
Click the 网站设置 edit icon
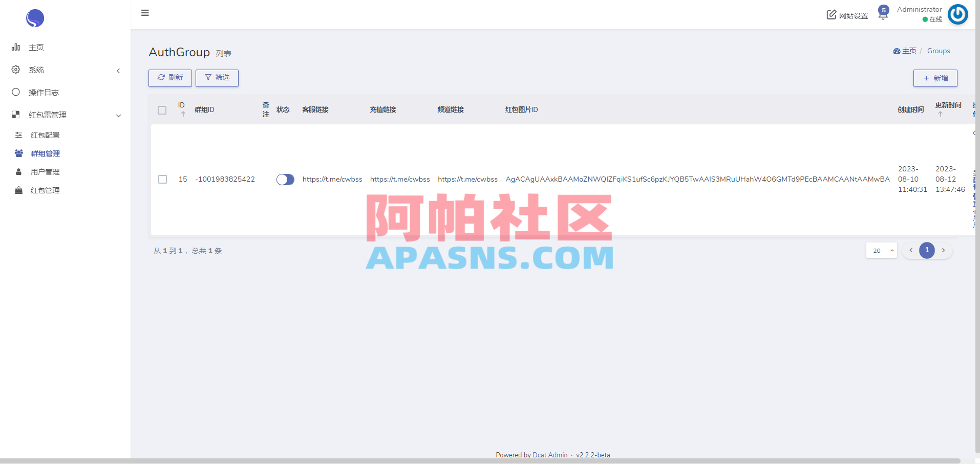pyautogui.click(x=832, y=15)
